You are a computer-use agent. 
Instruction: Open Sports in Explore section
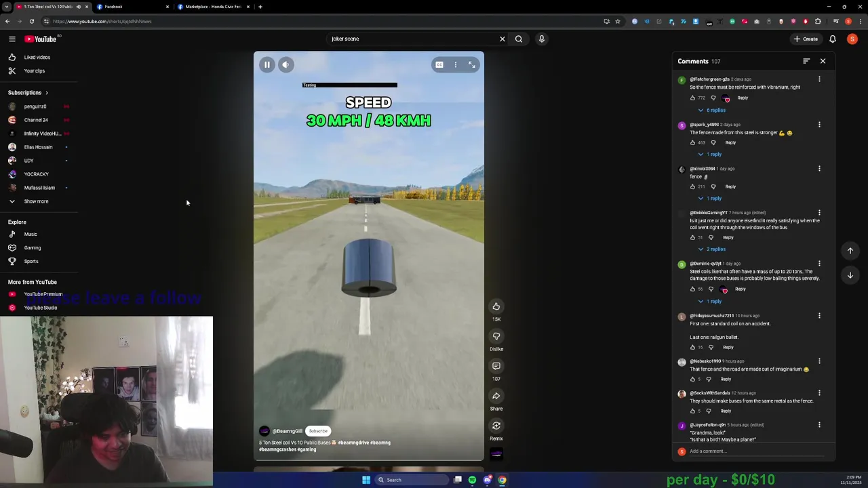(x=31, y=261)
